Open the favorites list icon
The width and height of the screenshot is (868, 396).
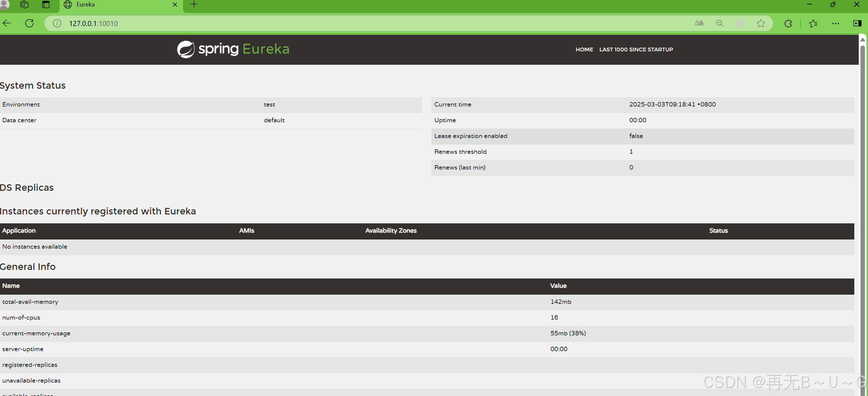[813, 23]
